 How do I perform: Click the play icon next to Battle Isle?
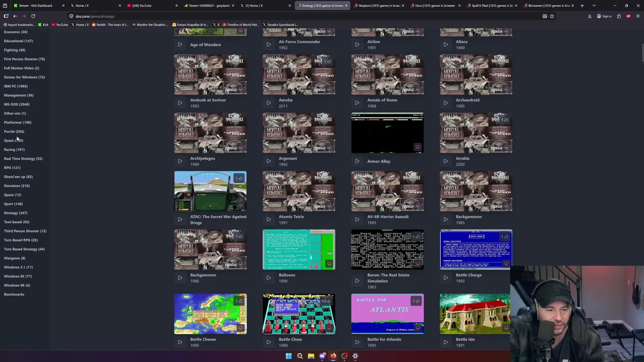coord(446,342)
